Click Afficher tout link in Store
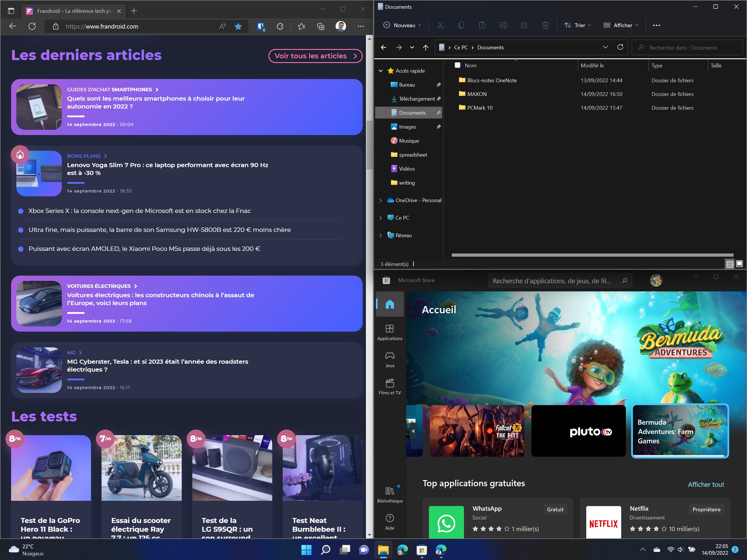 706,484
